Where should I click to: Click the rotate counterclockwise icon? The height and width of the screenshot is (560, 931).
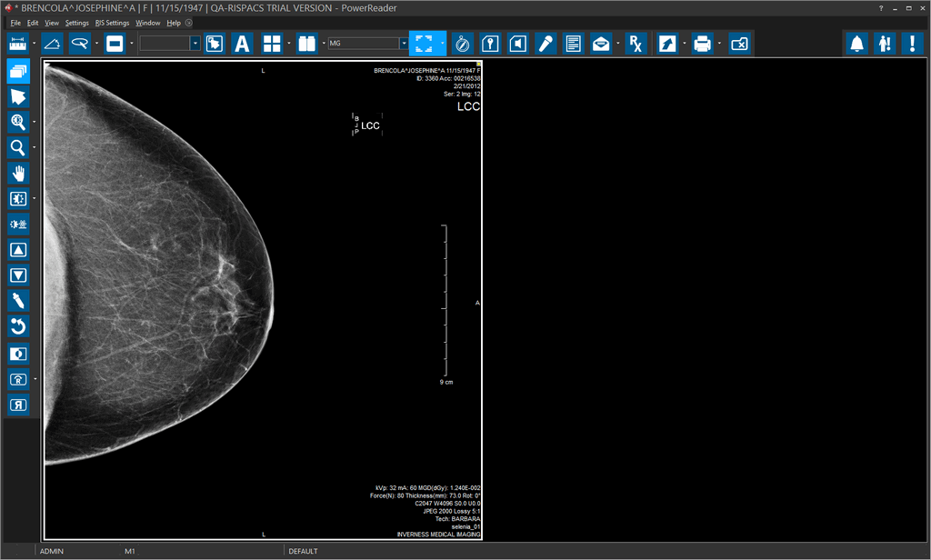(x=18, y=325)
